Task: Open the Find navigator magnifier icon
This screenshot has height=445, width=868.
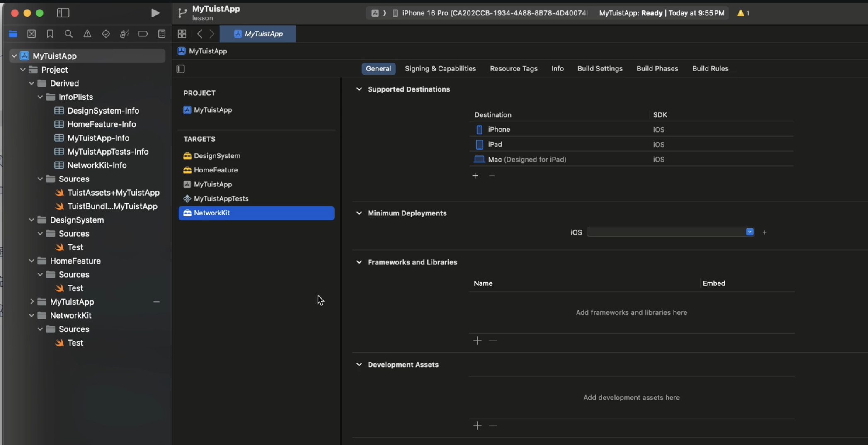Action: tap(69, 34)
